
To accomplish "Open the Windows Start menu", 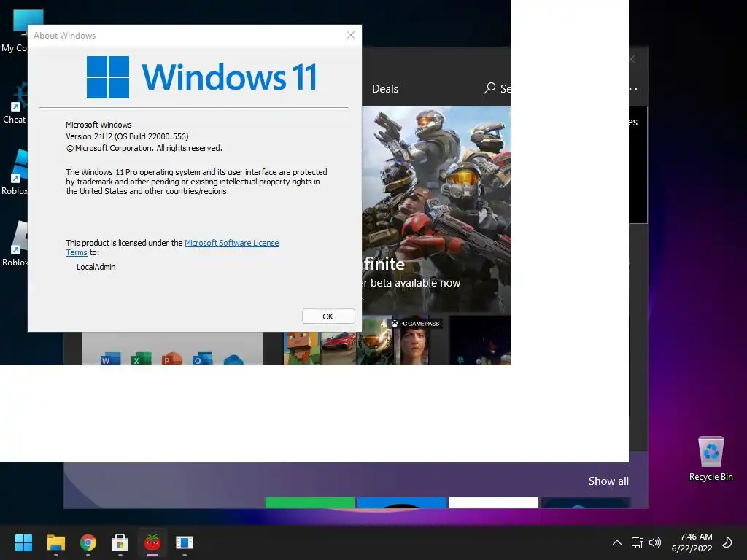I will tap(23, 542).
